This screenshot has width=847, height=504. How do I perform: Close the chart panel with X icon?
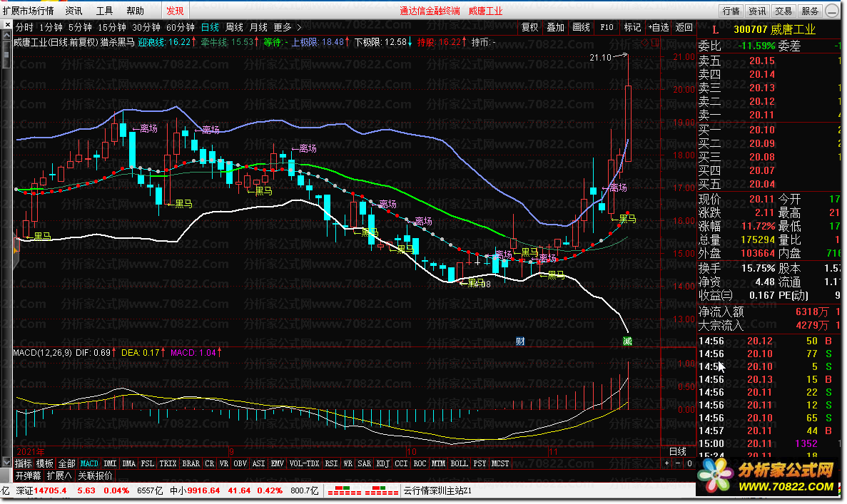(x=7, y=25)
